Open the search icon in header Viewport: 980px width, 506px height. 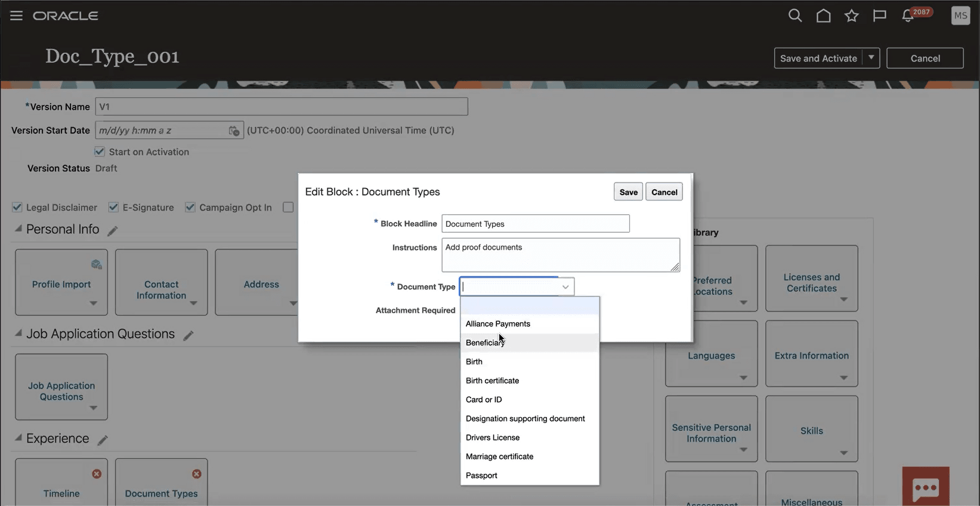[x=795, y=16]
